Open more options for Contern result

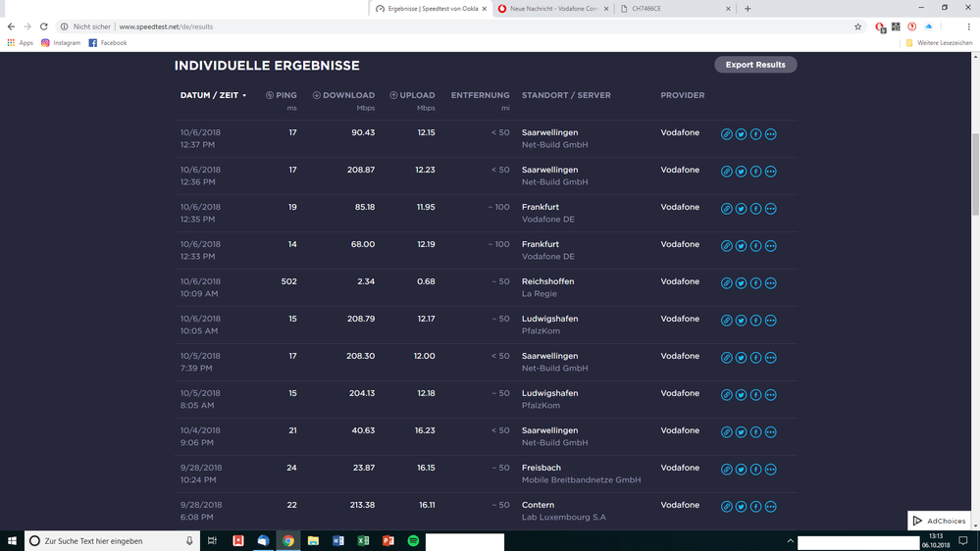click(x=771, y=507)
